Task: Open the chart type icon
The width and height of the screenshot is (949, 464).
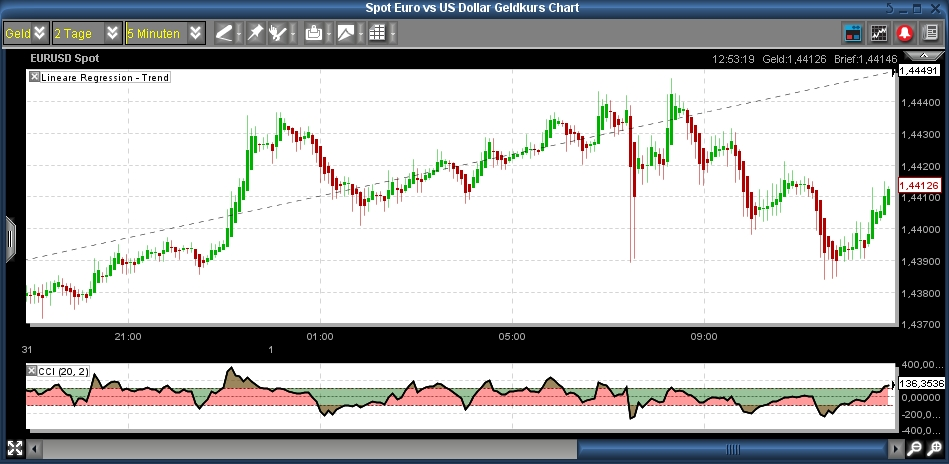Action: pos(346,33)
